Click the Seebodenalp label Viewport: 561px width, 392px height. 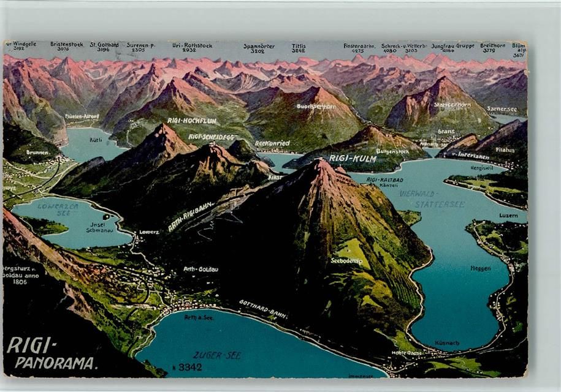pyautogui.click(x=346, y=261)
